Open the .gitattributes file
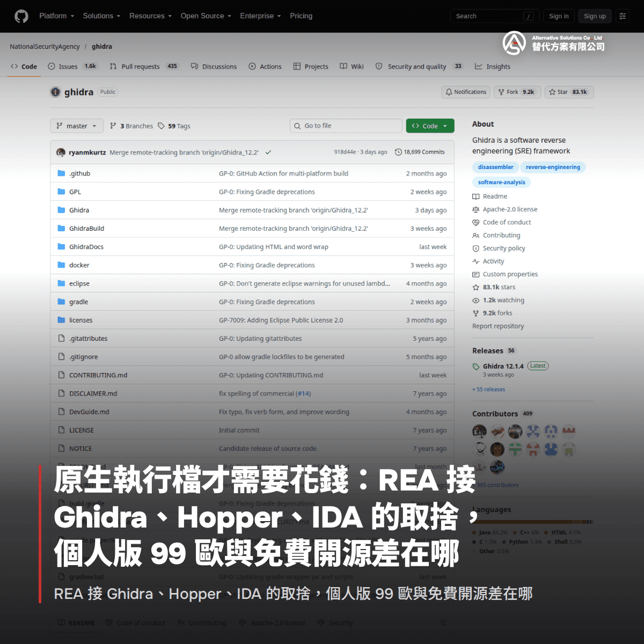644x644 pixels. click(x=88, y=338)
